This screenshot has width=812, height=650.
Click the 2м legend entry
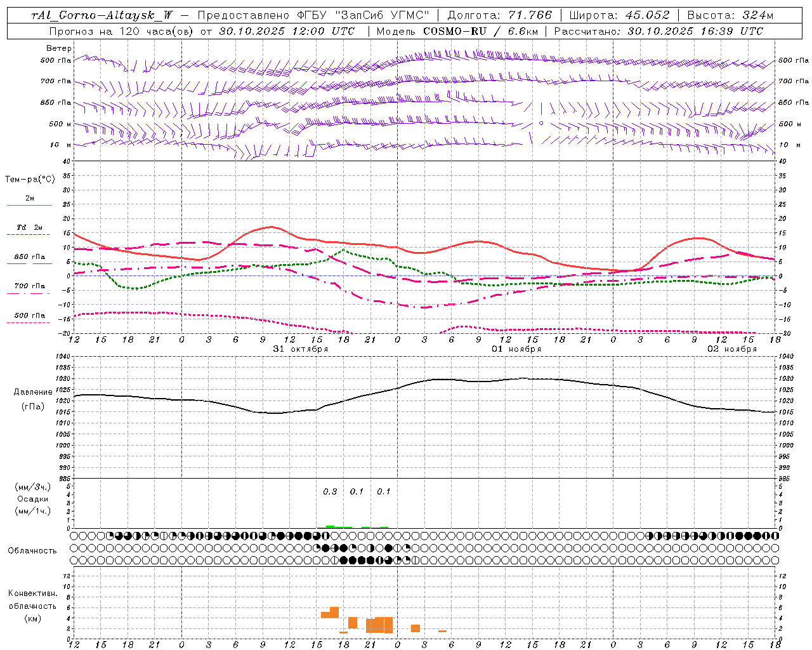click(x=30, y=199)
